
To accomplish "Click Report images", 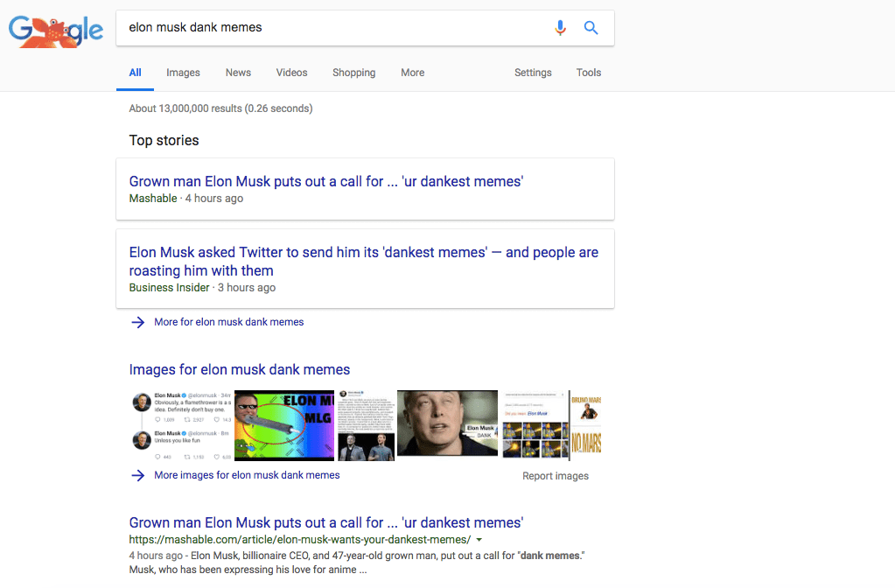I will click(556, 476).
